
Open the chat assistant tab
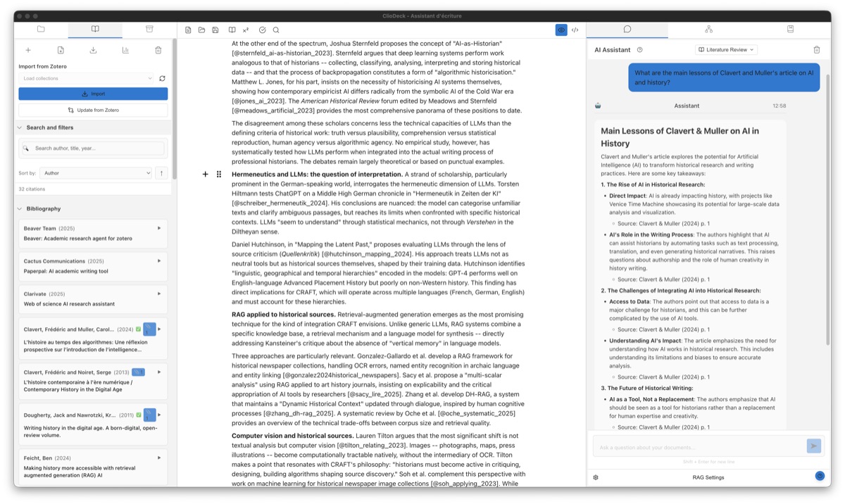click(627, 29)
